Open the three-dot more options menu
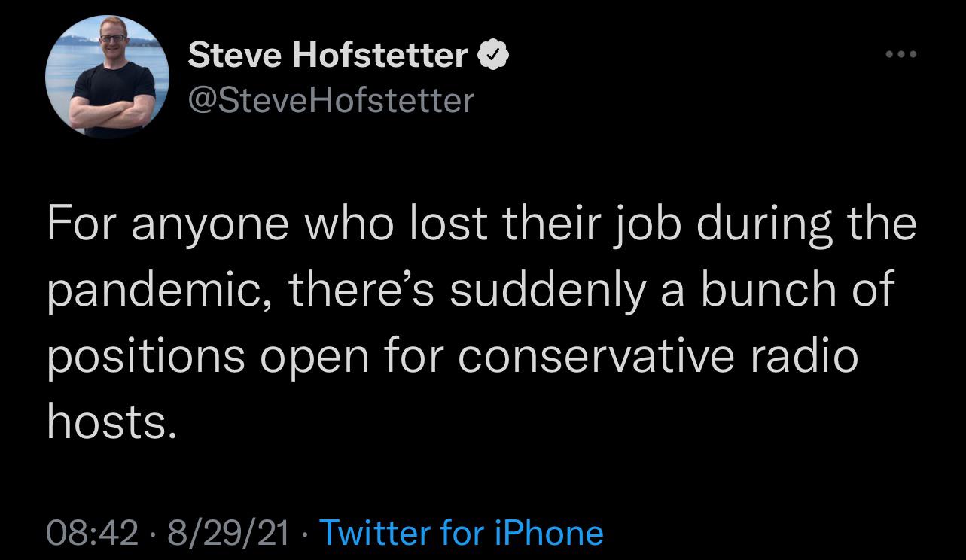Viewport: 966px width, 560px height. coord(902,54)
